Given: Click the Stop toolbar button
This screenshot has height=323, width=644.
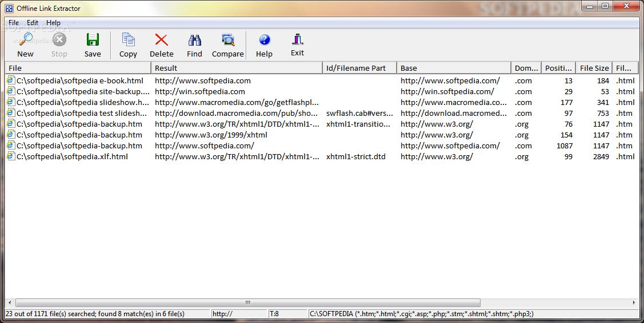Looking at the screenshot, I should 59,45.
